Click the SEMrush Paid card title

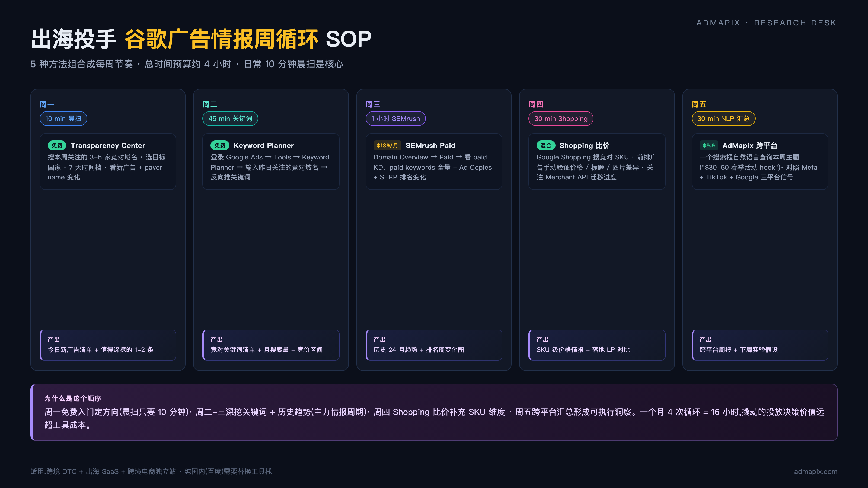tap(430, 146)
